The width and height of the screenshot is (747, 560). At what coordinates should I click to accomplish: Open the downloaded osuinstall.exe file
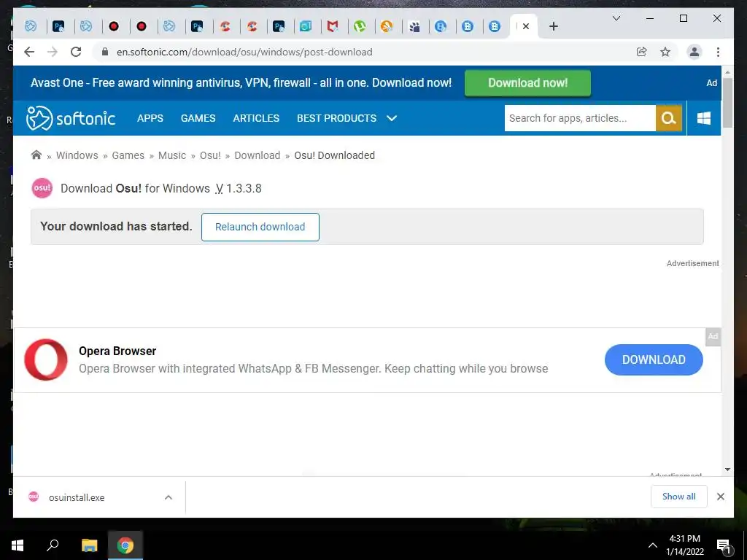point(76,497)
